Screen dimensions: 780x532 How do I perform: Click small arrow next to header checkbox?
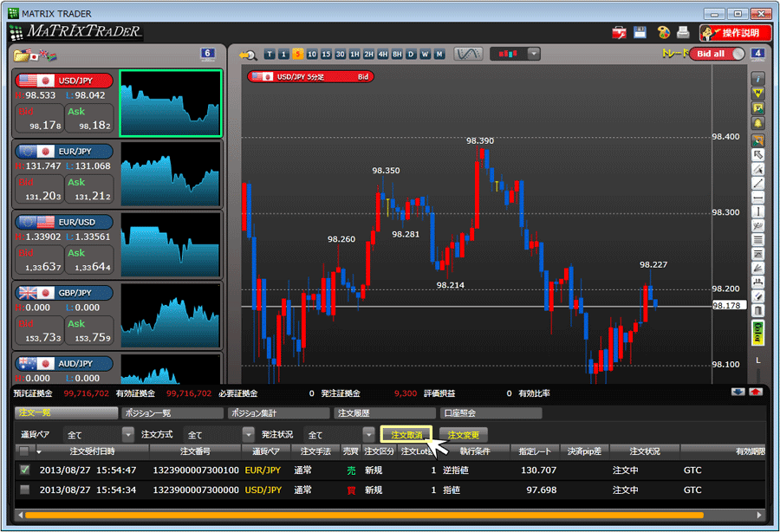[x=39, y=452]
